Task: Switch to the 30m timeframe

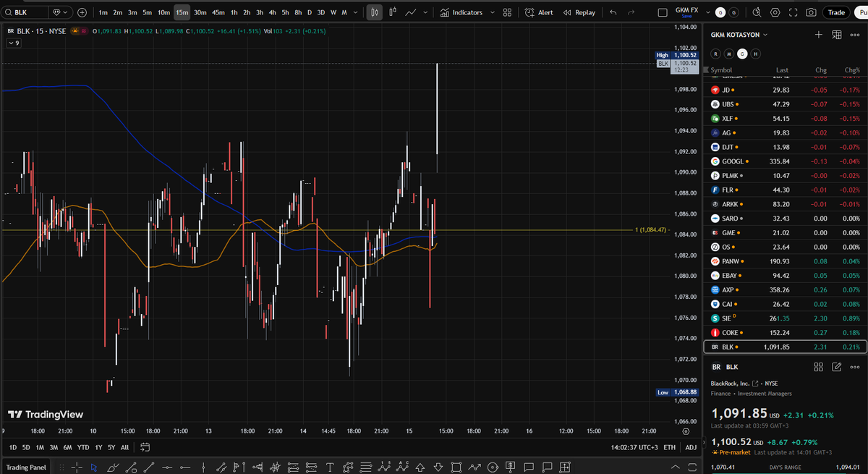Action: (x=200, y=12)
